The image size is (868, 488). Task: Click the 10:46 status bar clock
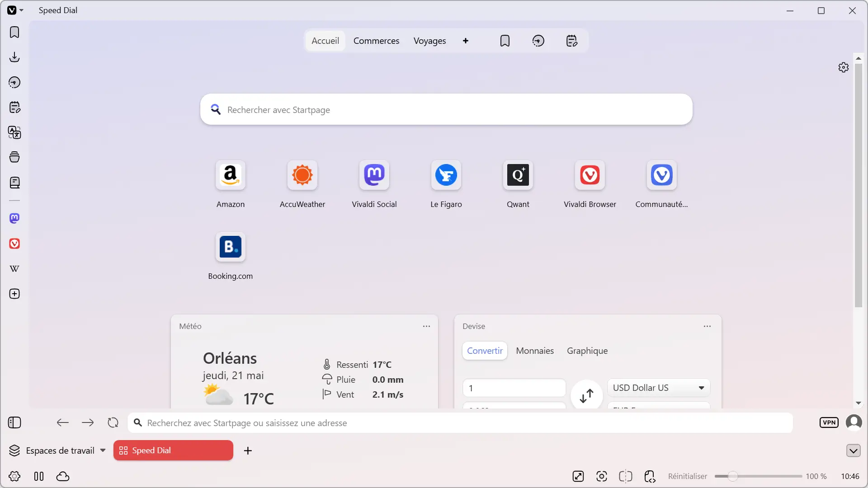(x=850, y=476)
